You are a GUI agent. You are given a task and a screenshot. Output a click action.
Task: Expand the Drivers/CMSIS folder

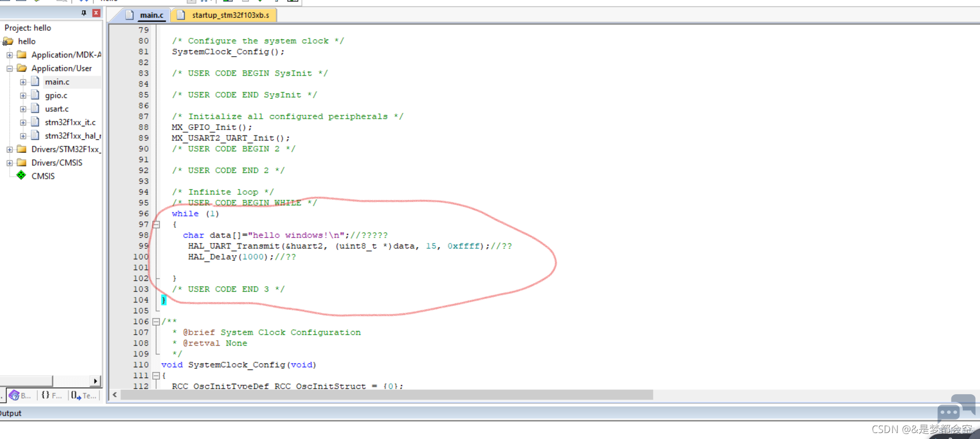[x=10, y=163]
